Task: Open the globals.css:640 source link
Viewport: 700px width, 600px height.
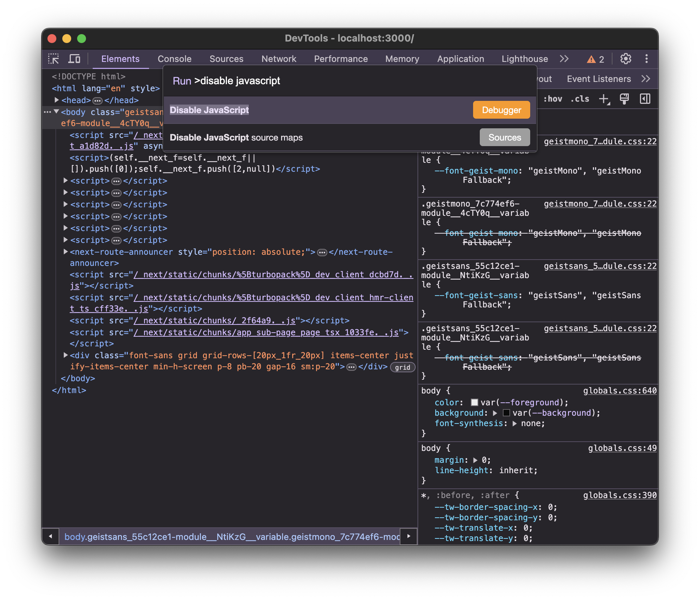Action: (620, 390)
